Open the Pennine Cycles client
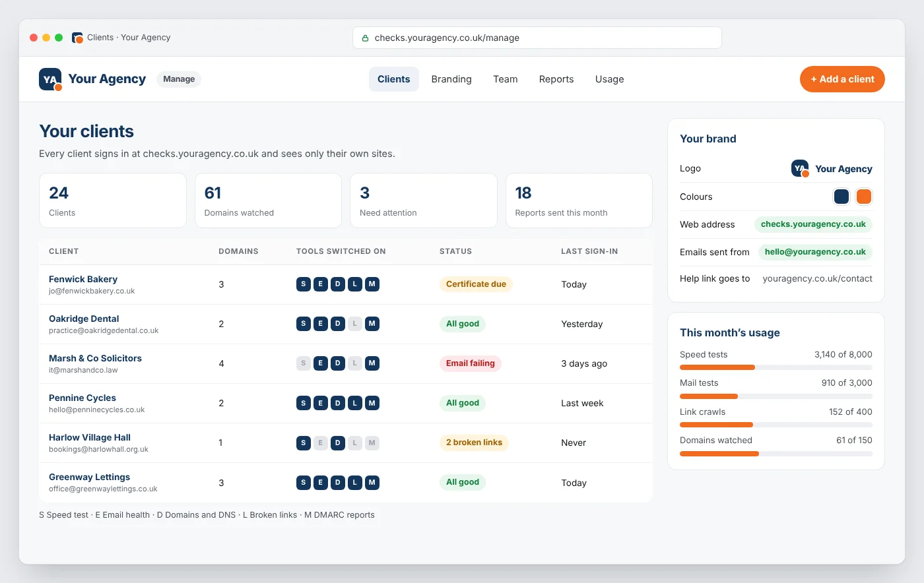Image resolution: width=924 pixels, height=583 pixels. [82, 398]
